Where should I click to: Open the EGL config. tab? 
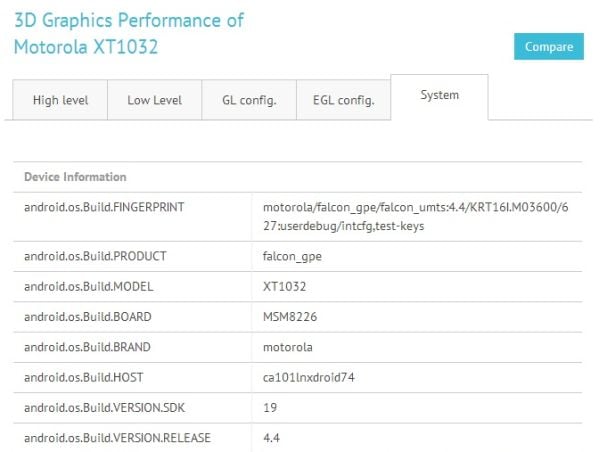point(344,100)
